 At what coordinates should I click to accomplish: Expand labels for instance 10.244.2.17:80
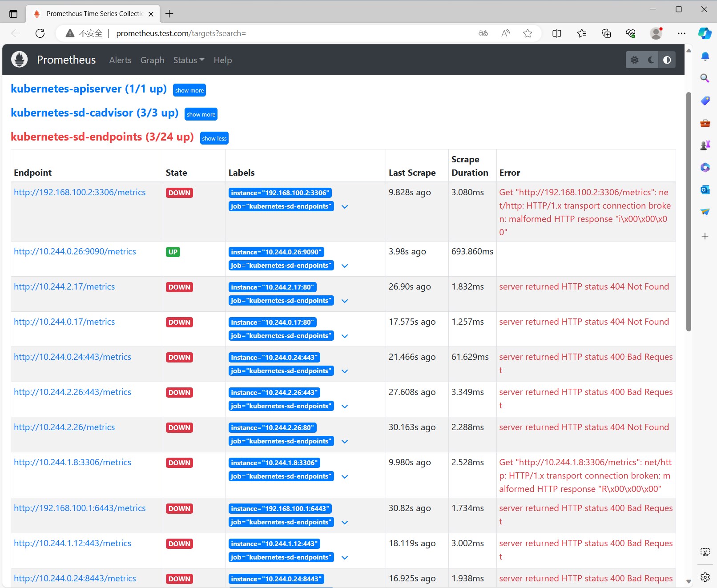click(345, 301)
